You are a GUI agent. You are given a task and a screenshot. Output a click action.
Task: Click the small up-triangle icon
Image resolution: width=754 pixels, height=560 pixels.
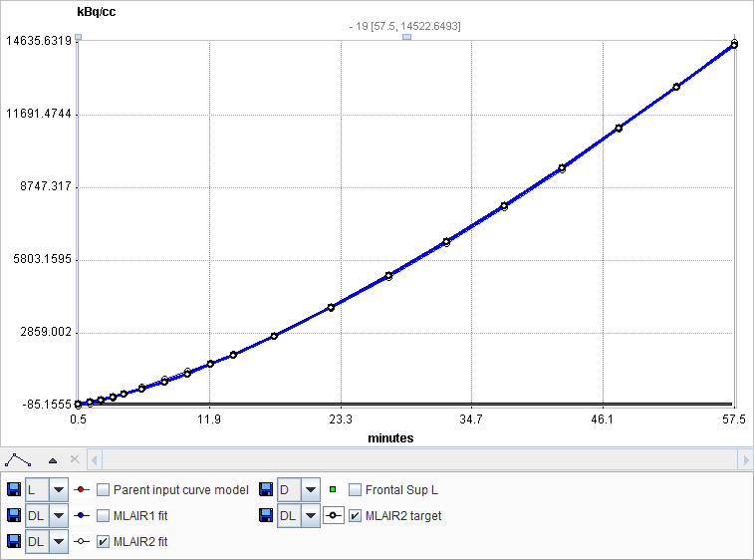(x=53, y=460)
